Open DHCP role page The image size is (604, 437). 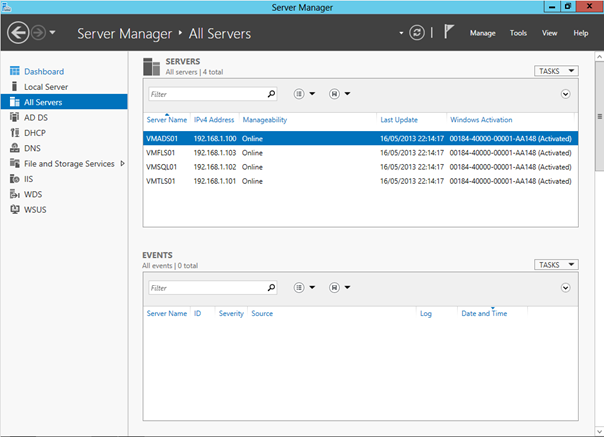pos(35,133)
